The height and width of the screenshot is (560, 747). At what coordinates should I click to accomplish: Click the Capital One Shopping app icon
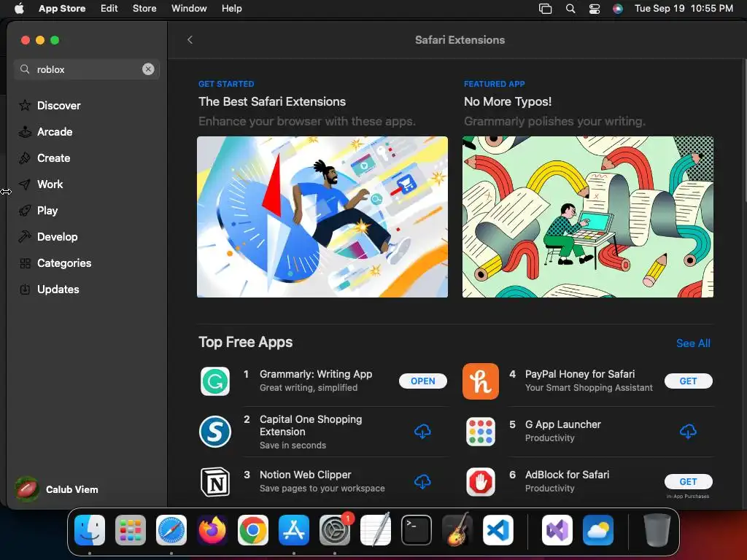(215, 432)
